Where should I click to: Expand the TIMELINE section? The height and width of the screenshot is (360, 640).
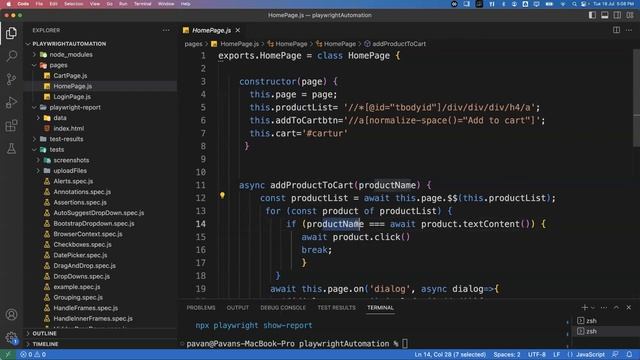pos(45,344)
